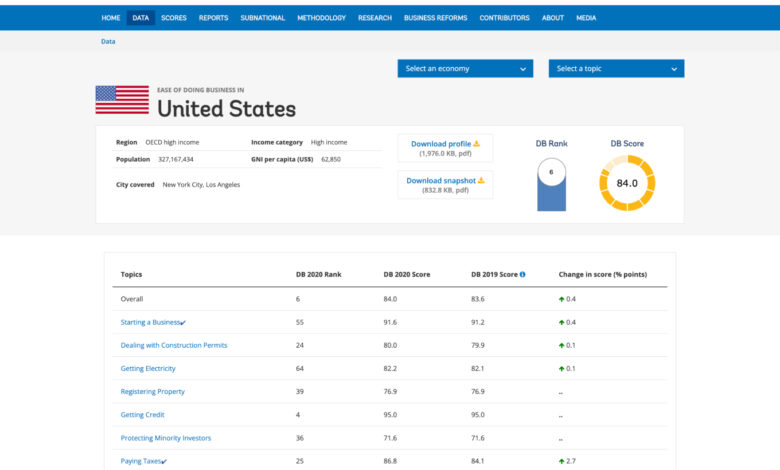Open the RESEARCH menu item

(375, 18)
